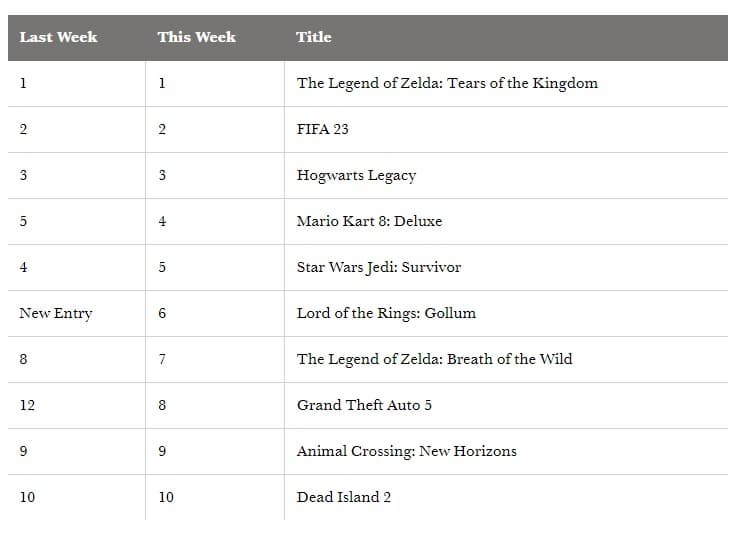Select Animal Crossing: New Horizons

click(406, 451)
